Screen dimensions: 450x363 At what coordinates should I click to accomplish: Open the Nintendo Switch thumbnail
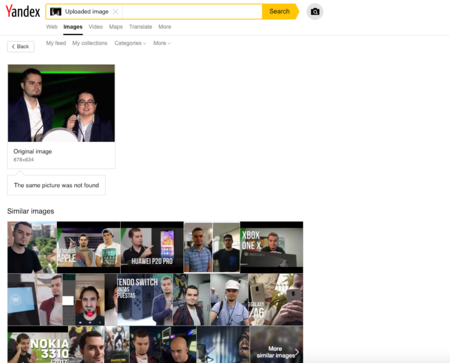tap(145, 299)
